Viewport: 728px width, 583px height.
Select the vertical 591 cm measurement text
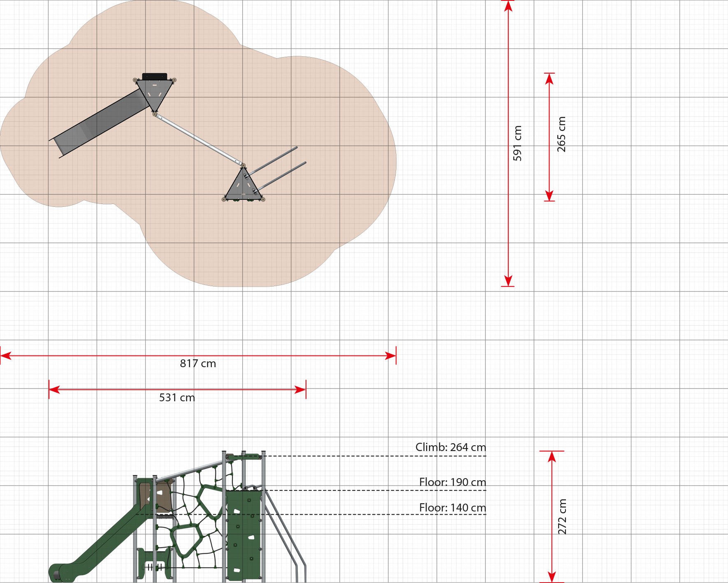point(517,143)
